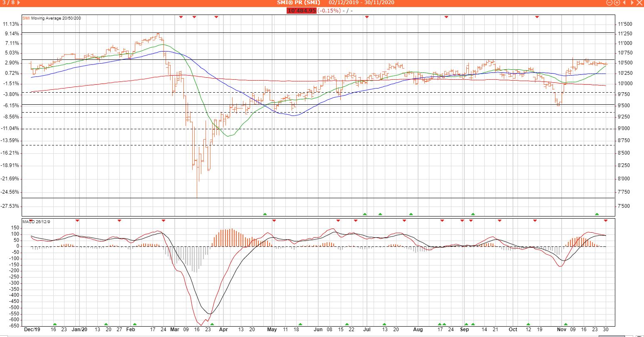
Task: Select leftmost green buy marker under price chart
Action: point(265,214)
